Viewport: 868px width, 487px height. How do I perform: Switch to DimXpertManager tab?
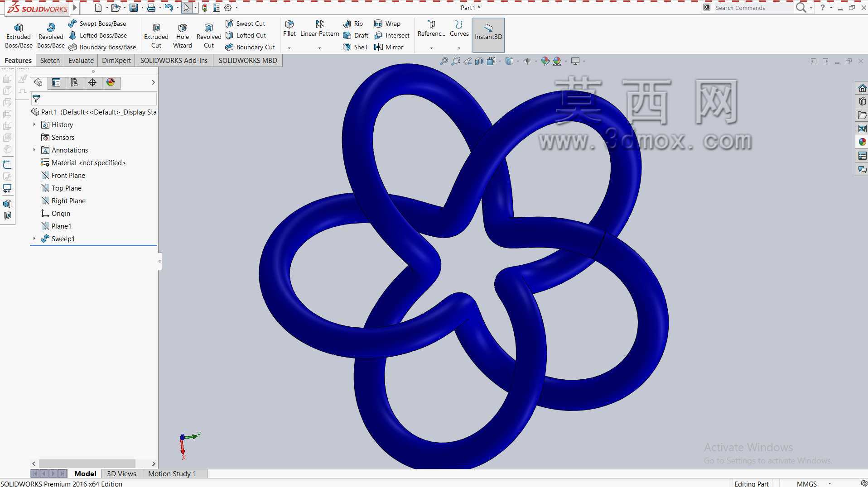92,82
